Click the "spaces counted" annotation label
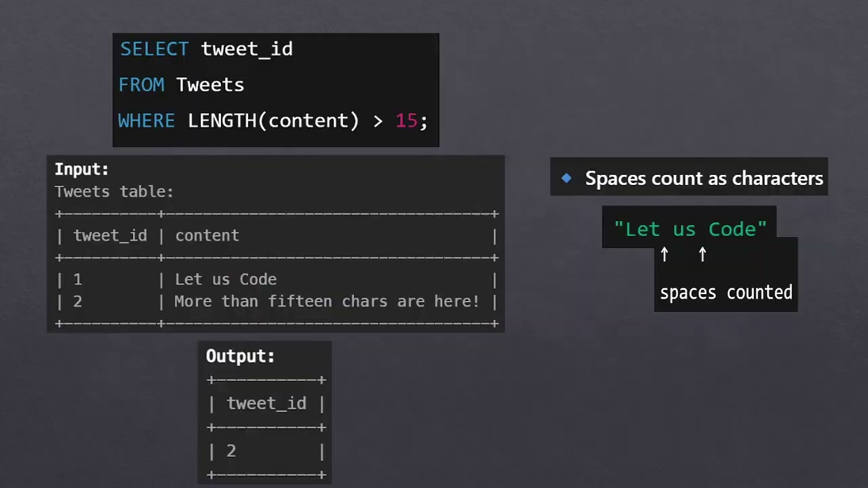Image resolution: width=868 pixels, height=488 pixels. [x=726, y=293]
